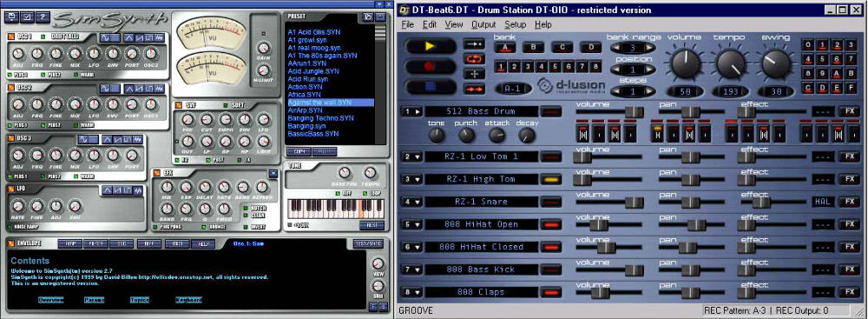The image size is (868, 319).
Task: Click pan slider handle for 808 HiHat Open
Action: coord(696,225)
